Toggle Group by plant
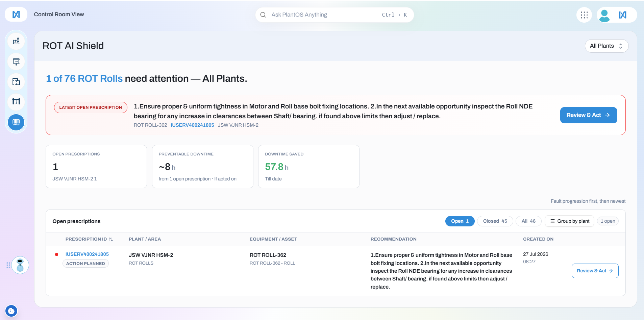644x320 pixels. pyautogui.click(x=569, y=221)
